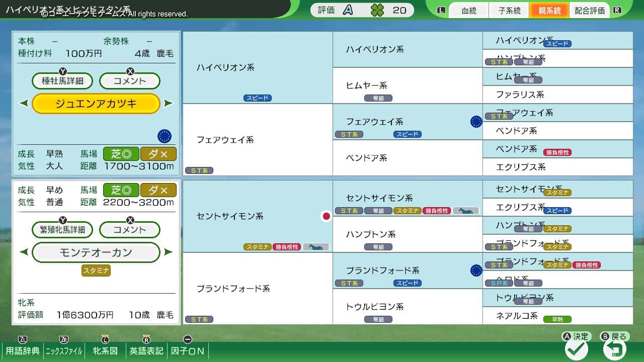Viewport: 644px width, 362px height.
Task: Switch to the 血統 tab
Action: pos(469,11)
